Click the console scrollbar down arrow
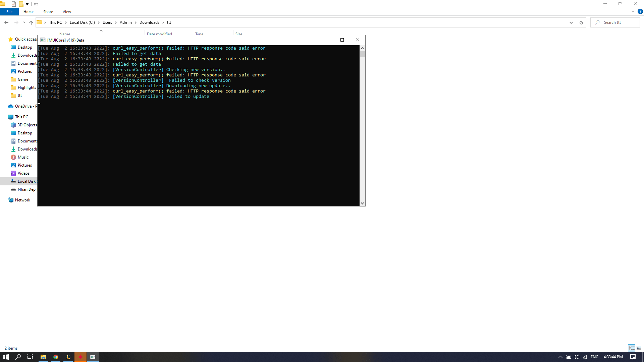The height and width of the screenshot is (362, 644). (362, 203)
